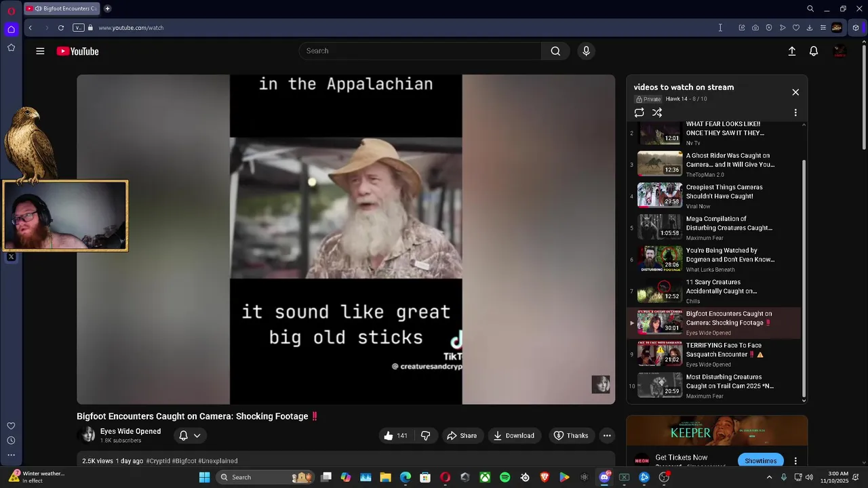Image resolution: width=868 pixels, height=488 pixels.
Task: Send Thanks to the creator
Action: pyautogui.click(x=570, y=436)
